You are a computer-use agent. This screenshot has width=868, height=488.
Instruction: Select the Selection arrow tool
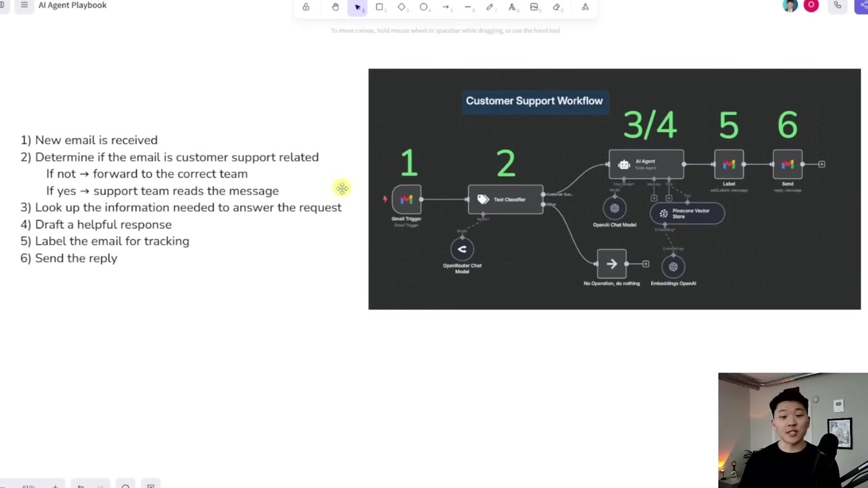pyautogui.click(x=358, y=7)
